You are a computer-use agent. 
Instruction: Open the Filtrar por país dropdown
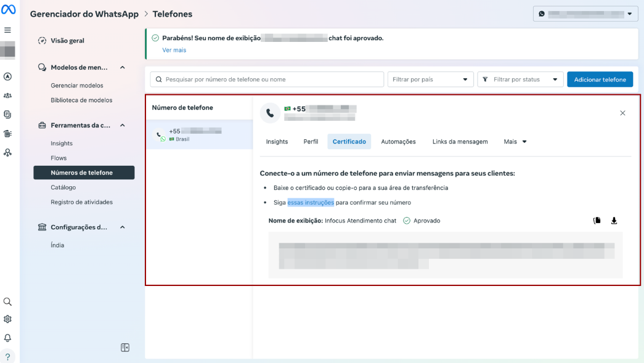430,80
